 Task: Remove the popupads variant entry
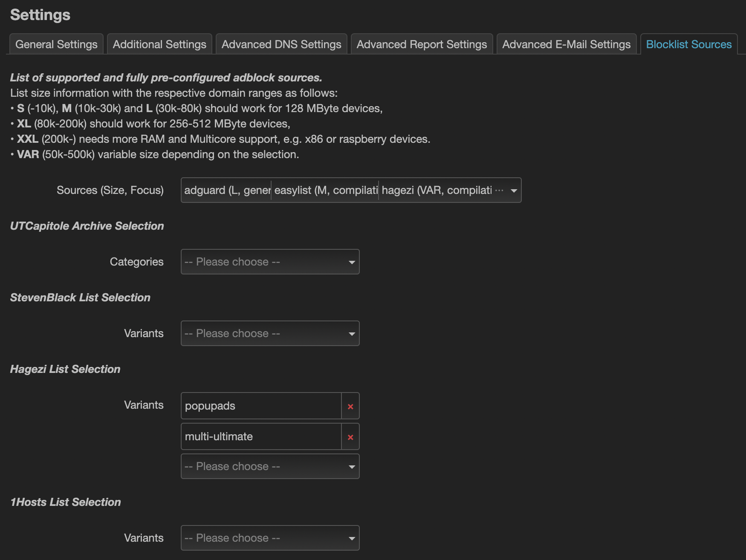350,407
